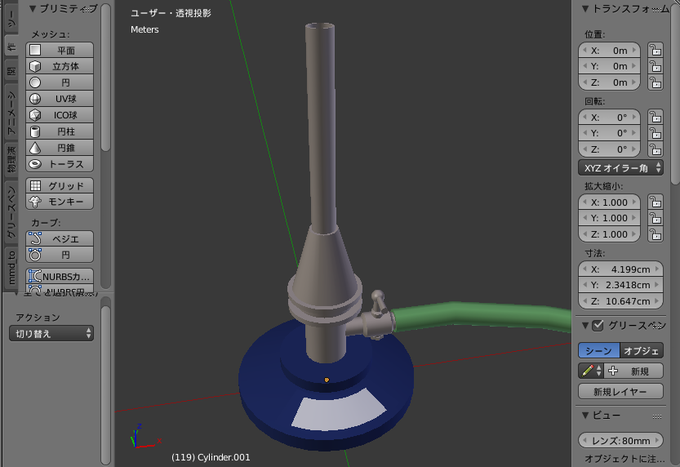
Task: Toggle lock on scale X
Action: [x=655, y=202]
